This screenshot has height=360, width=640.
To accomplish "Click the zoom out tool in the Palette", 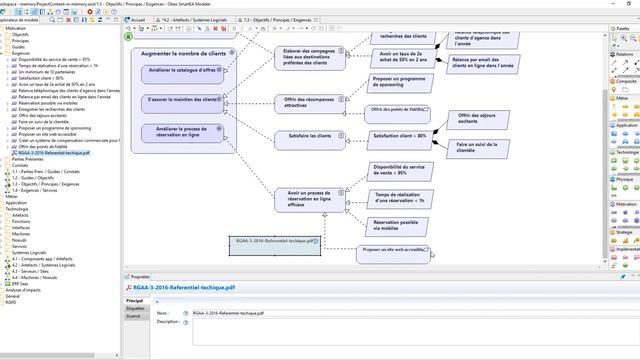I will (633, 38).
